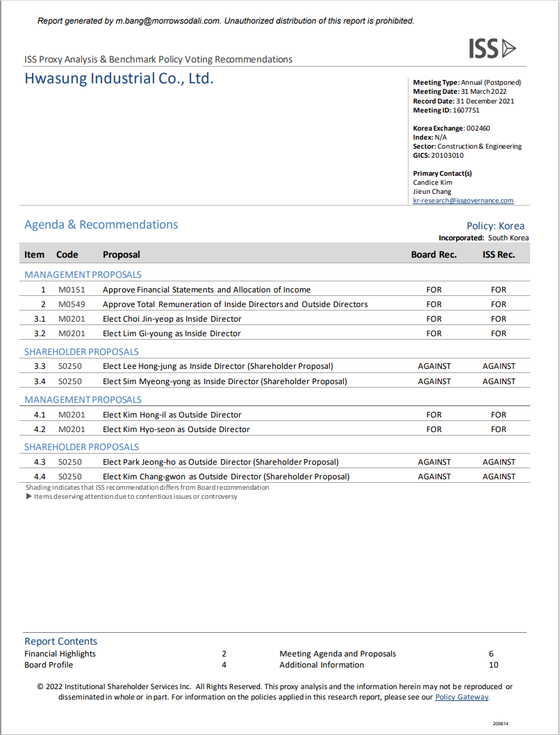Click the Proposal column header

[x=121, y=255]
